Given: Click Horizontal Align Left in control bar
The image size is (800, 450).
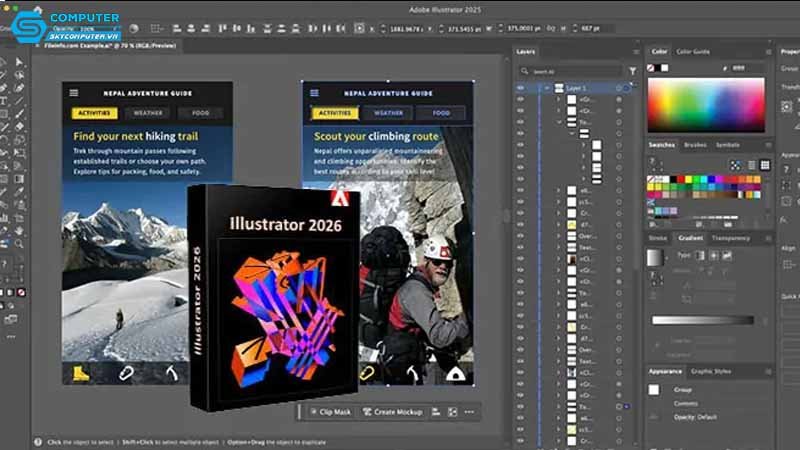Looking at the screenshot, I should 177,29.
